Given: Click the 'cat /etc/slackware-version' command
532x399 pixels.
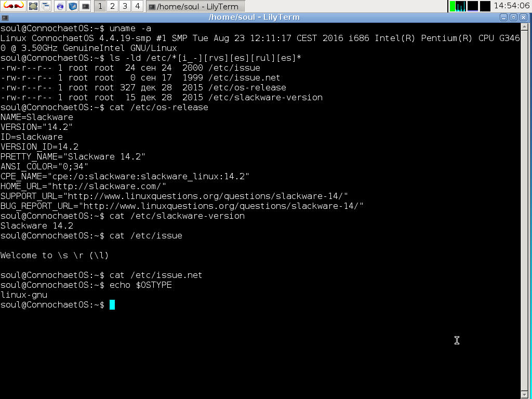Looking at the screenshot, I should [177, 216].
